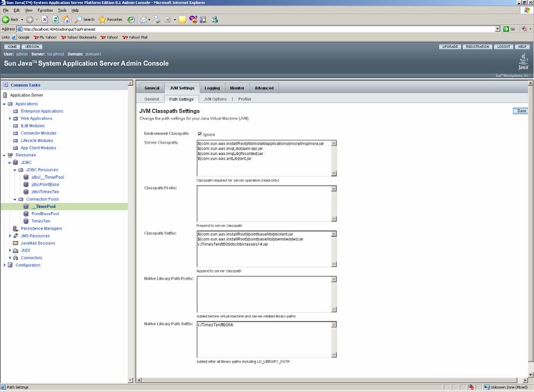Expand the Web Applications tree node
This screenshot has height=392, width=534.
(x=10, y=118)
